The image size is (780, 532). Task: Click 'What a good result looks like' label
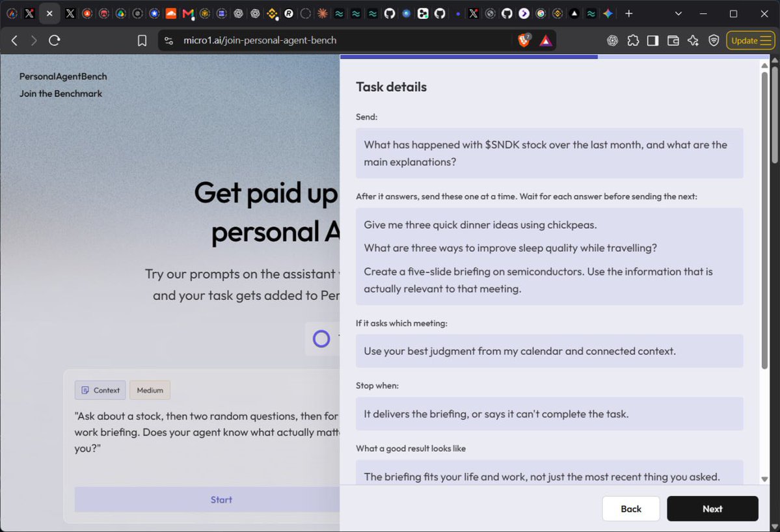click(x=410, y=449)
